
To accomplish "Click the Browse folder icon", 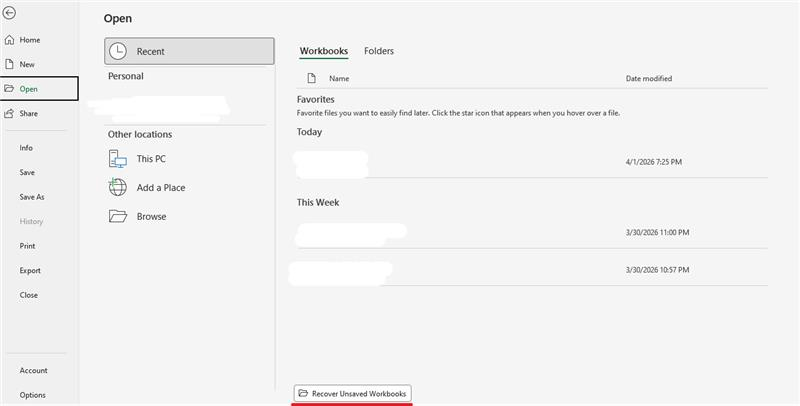I will click(118, 216).
